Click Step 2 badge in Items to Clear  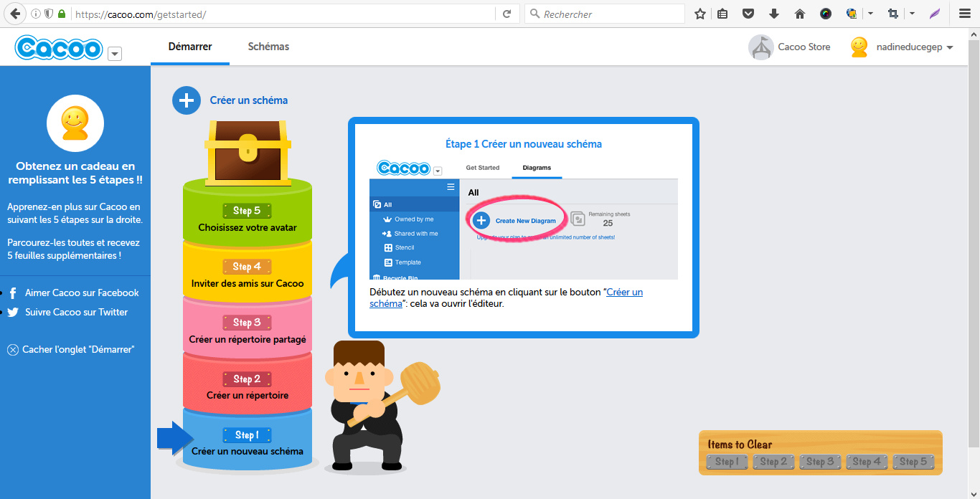click(773, 462)
